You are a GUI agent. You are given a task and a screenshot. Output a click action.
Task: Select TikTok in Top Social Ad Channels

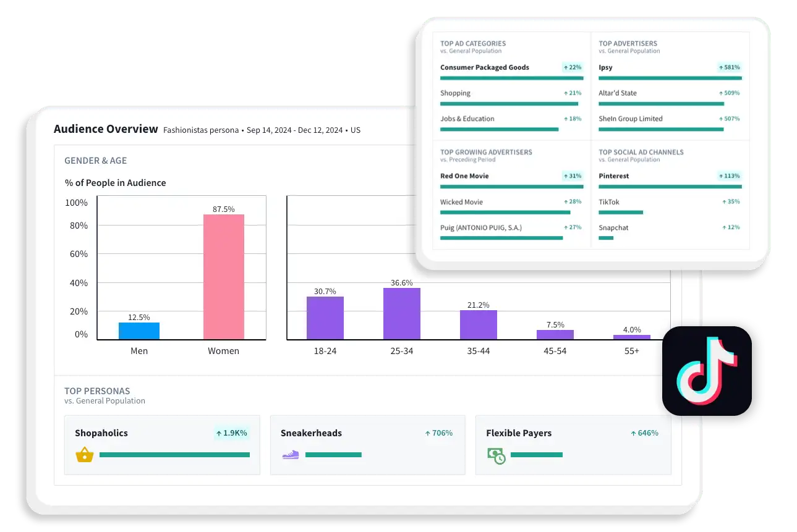tap(609, 202)
